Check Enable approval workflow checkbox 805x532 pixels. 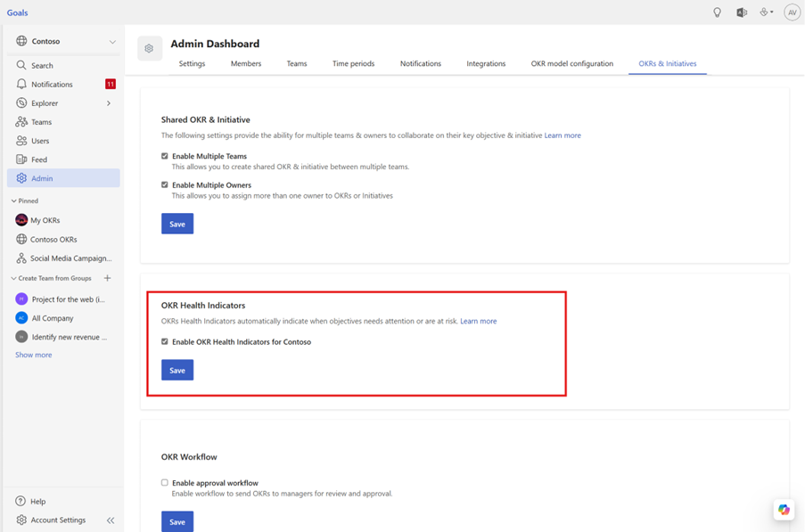[165, 483]
